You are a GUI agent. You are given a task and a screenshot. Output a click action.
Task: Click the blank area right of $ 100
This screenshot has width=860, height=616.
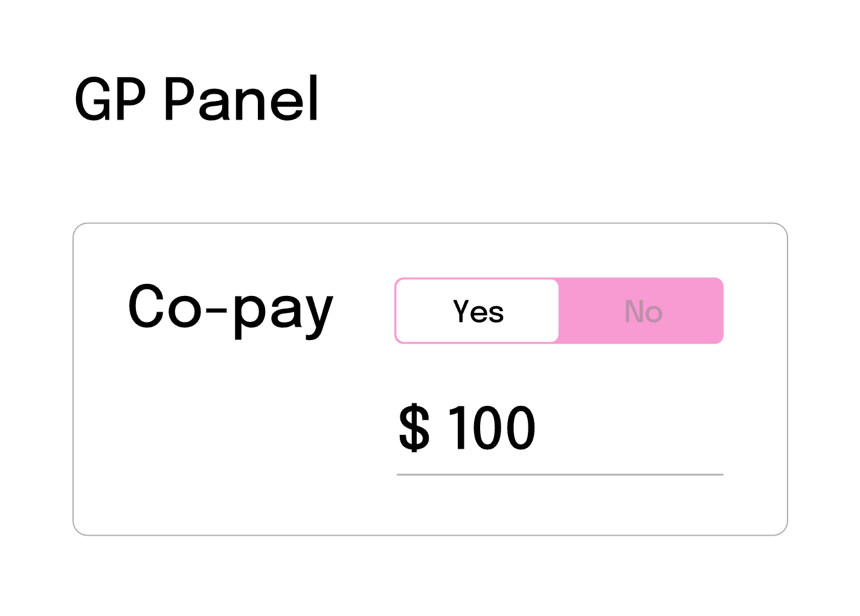click(x=634, y=429)
